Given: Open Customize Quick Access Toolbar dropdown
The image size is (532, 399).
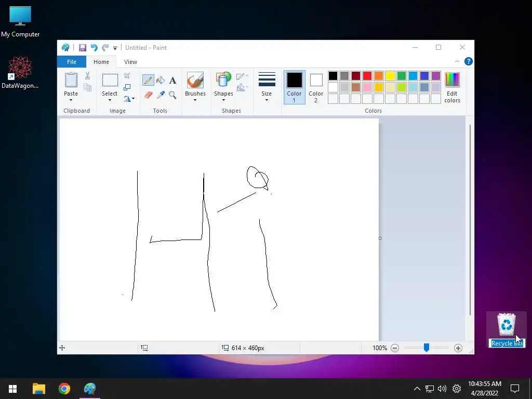Looking at the screenshot, I should [115, 48].
